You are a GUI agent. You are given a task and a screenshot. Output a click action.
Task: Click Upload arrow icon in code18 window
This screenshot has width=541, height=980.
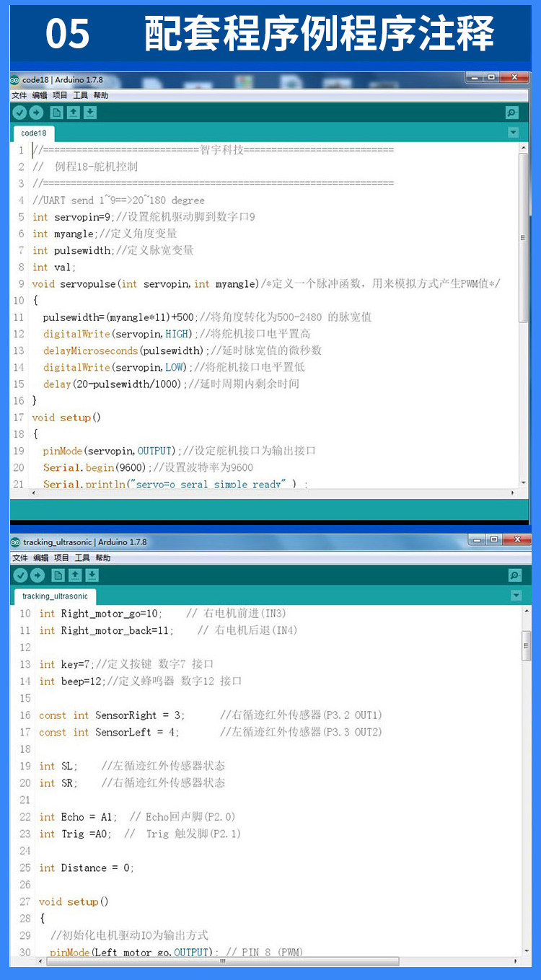35,112
